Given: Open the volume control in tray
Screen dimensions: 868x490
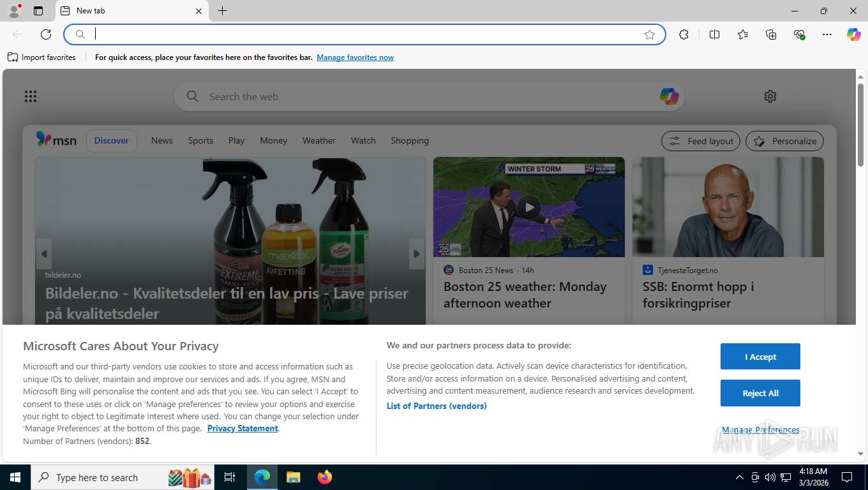Looking at the screenshot, I should coord(770,477).
